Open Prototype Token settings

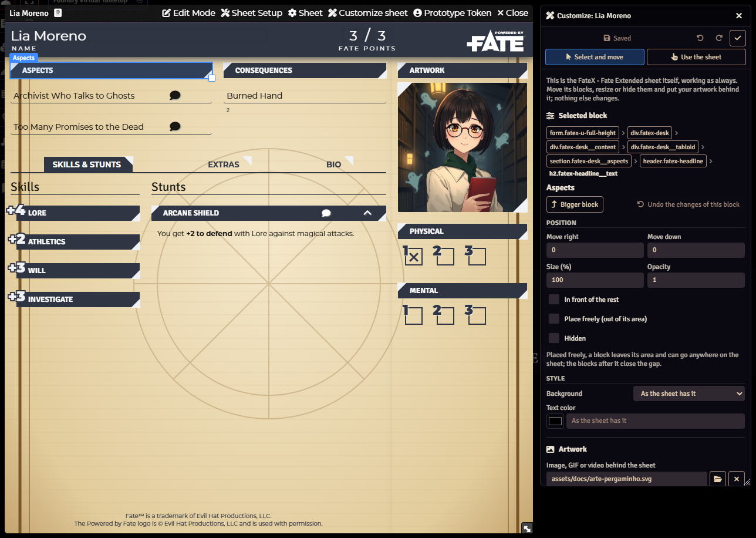click(x=453, y=13)
